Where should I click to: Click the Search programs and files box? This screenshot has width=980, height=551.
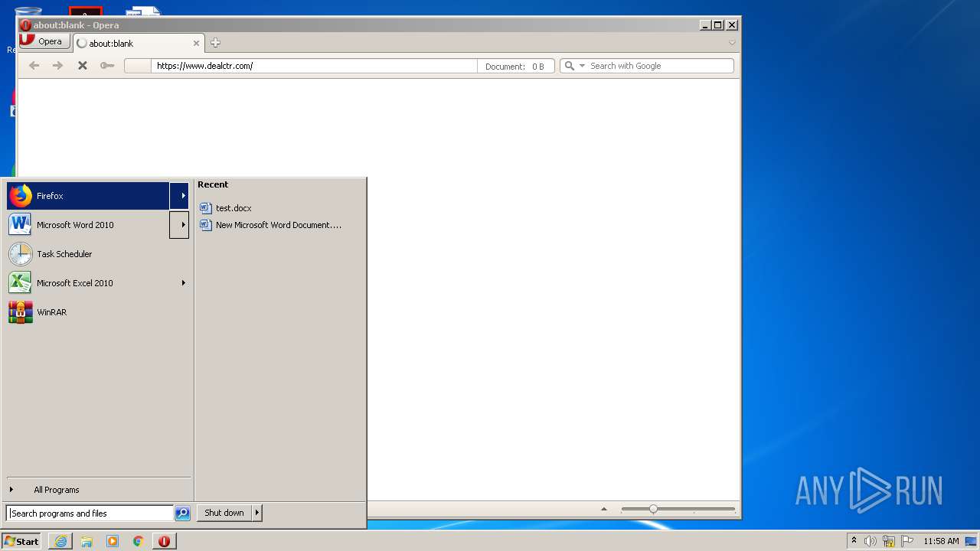90,514
